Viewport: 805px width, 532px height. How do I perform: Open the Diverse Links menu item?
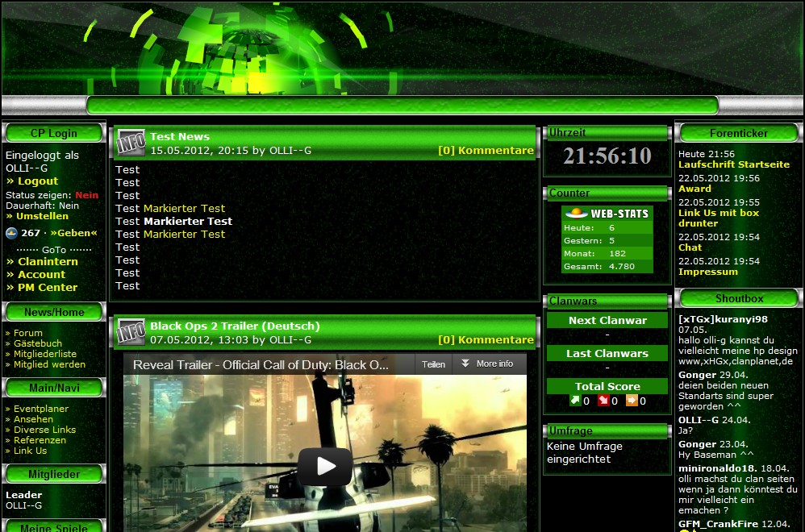44,430
